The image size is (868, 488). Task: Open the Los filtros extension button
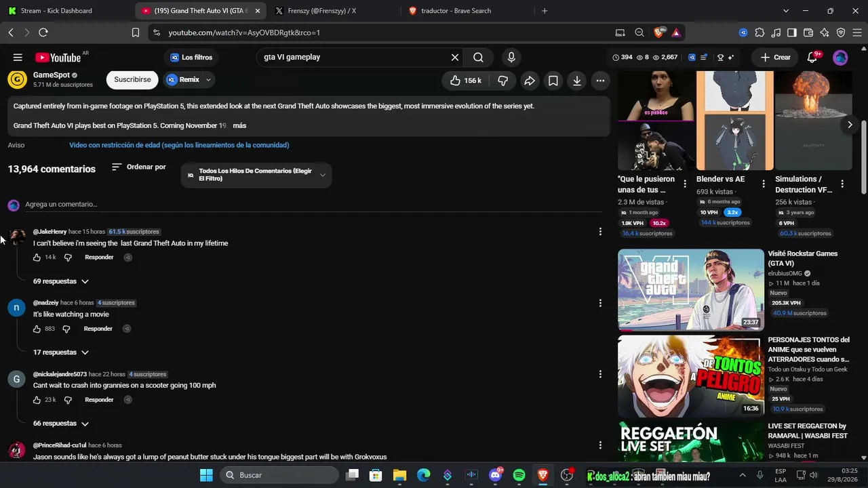pyautogui.click(x=191, y=58)
